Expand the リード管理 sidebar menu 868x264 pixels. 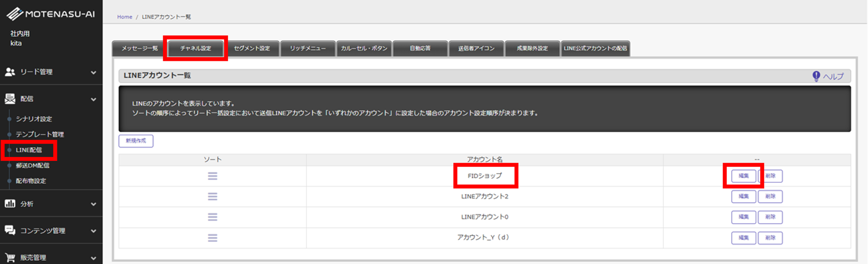(93, 72)
